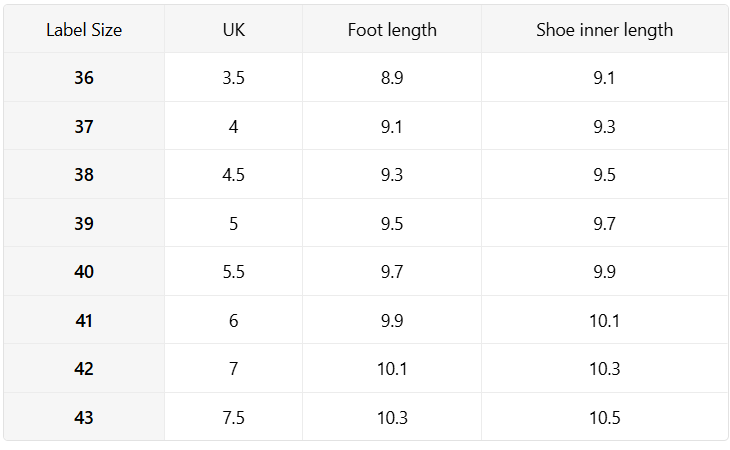Click foot length 8.9 cell
Image resolution: width=730 pixels, height=450 pixels.
point(392,78)
